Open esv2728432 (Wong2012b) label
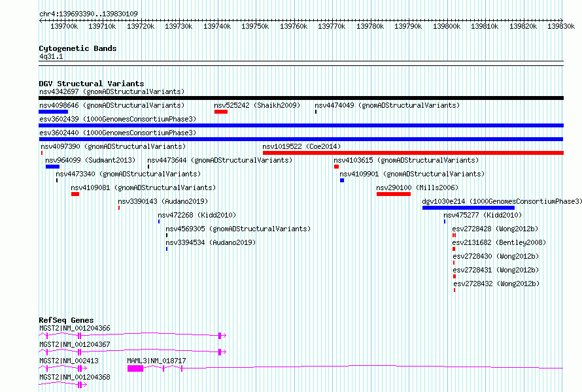 coord(496,284)
